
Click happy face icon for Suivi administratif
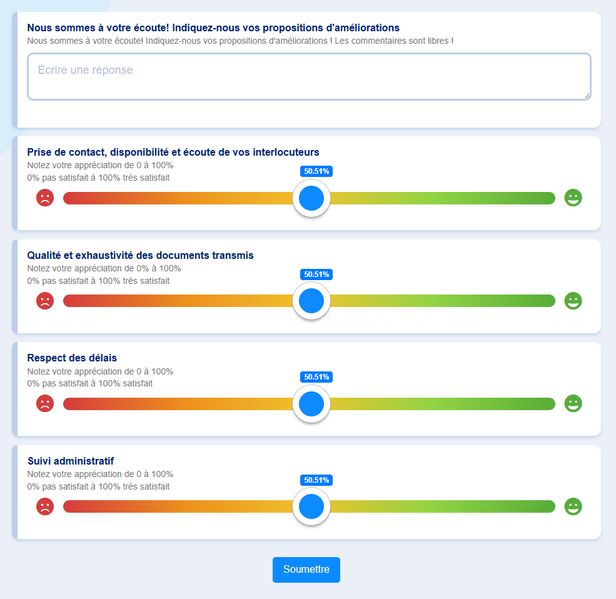[573, 506]
